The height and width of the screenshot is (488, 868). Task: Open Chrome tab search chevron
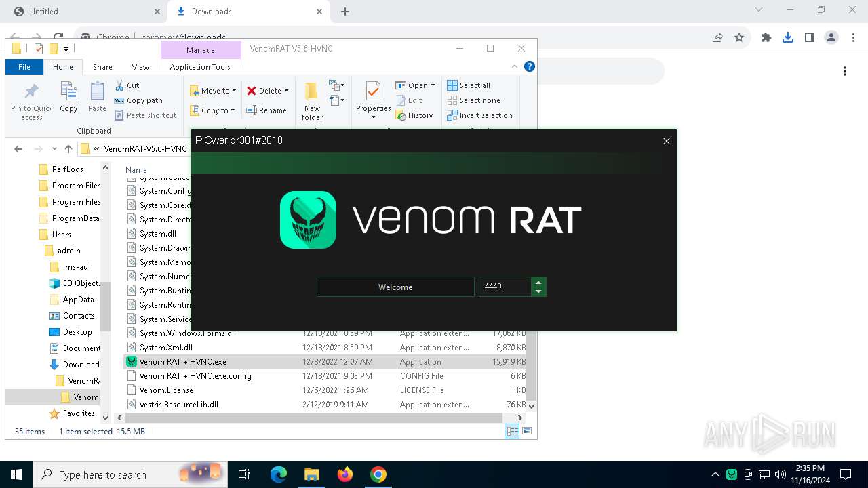(759, 10)
